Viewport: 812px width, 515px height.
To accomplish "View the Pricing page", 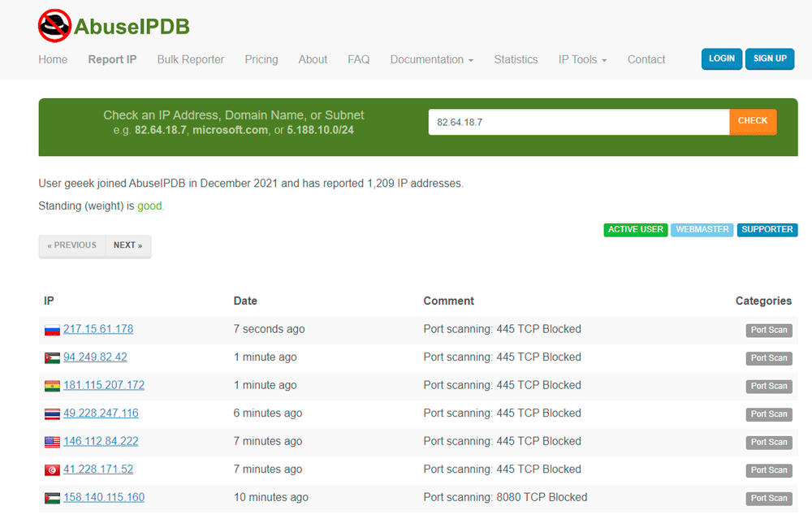I will click(261, 59).
